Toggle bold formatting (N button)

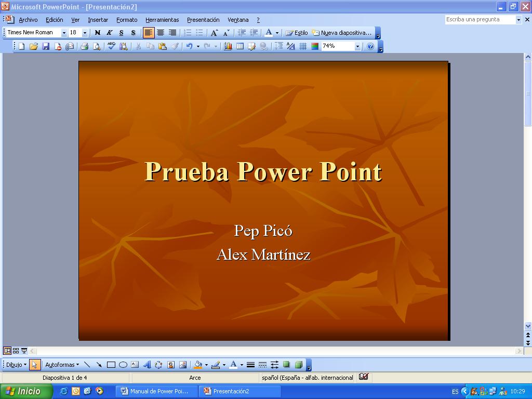97,33
